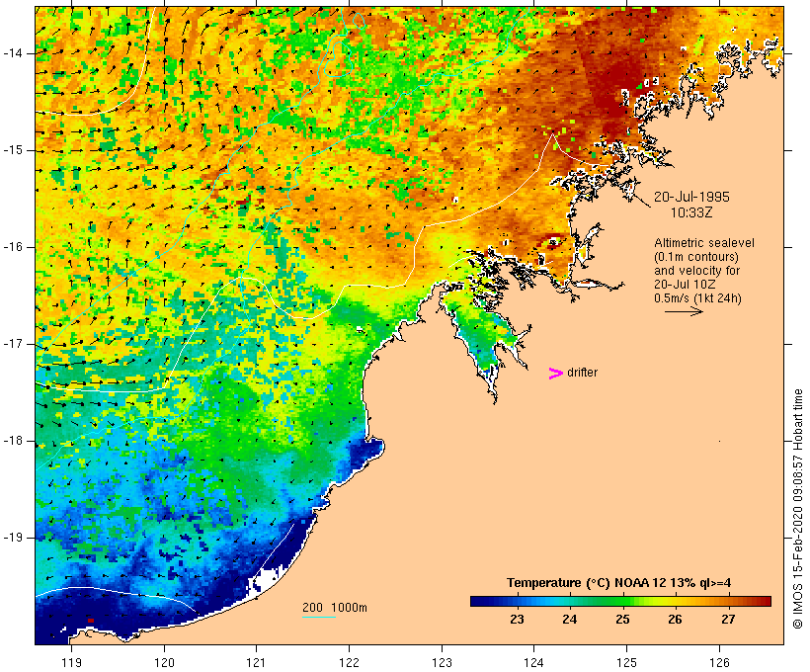Click the "and velocity for" text line

coord(696,271)
